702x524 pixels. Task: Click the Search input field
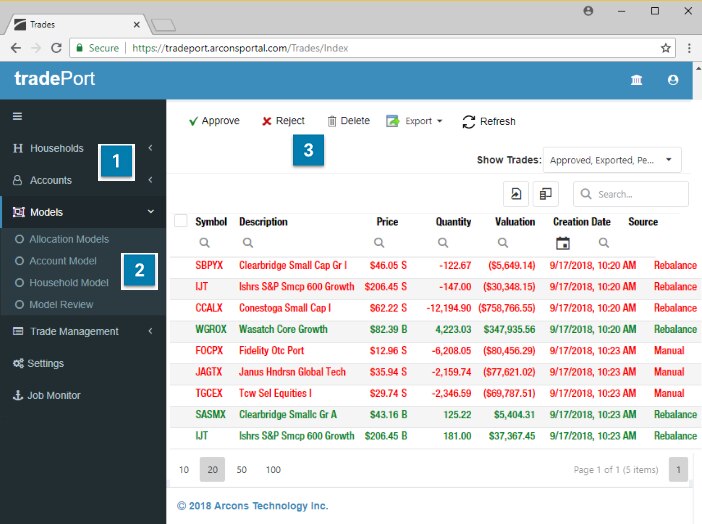pyautogui.click(x=630, y=194)
